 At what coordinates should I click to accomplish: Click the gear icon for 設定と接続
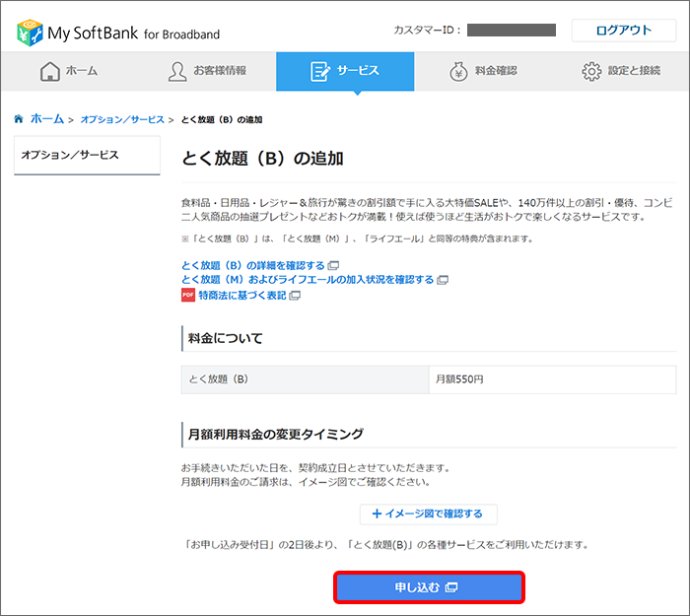(591, 71)
